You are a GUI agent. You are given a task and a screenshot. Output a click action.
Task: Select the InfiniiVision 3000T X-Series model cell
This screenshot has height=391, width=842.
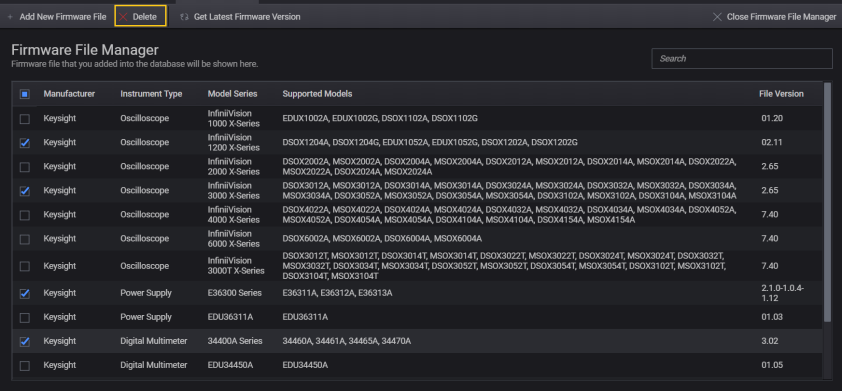236,266
